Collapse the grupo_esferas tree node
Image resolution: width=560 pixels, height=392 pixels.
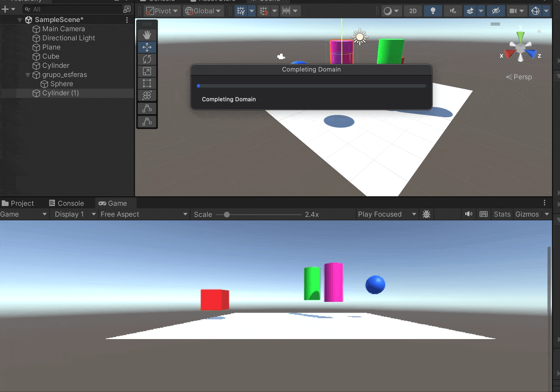point(28,75)
